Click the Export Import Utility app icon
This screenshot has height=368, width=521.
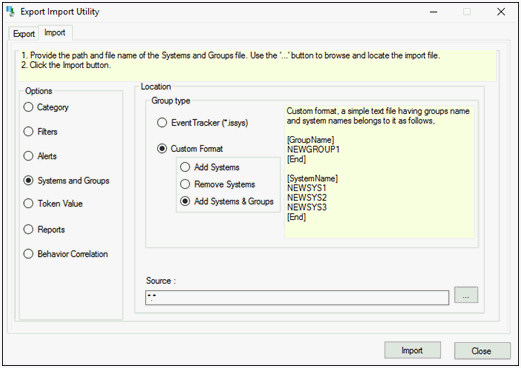(x=10, y=12)
